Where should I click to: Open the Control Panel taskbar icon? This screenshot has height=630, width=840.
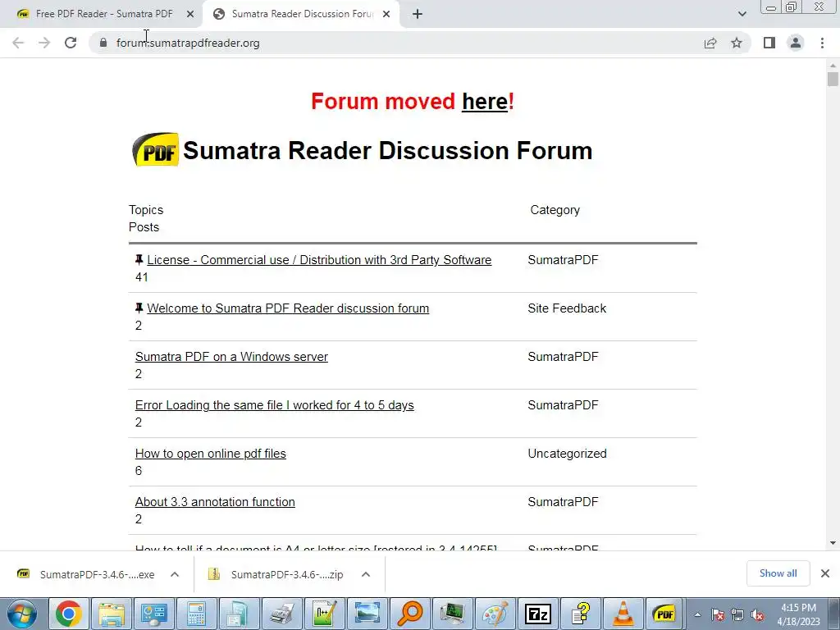tap(153, 614)
